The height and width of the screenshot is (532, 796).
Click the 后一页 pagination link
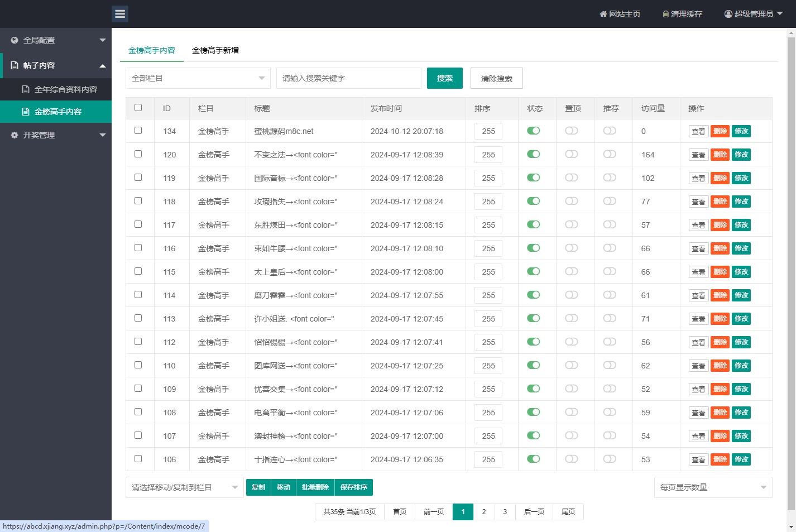click(534, 512)
